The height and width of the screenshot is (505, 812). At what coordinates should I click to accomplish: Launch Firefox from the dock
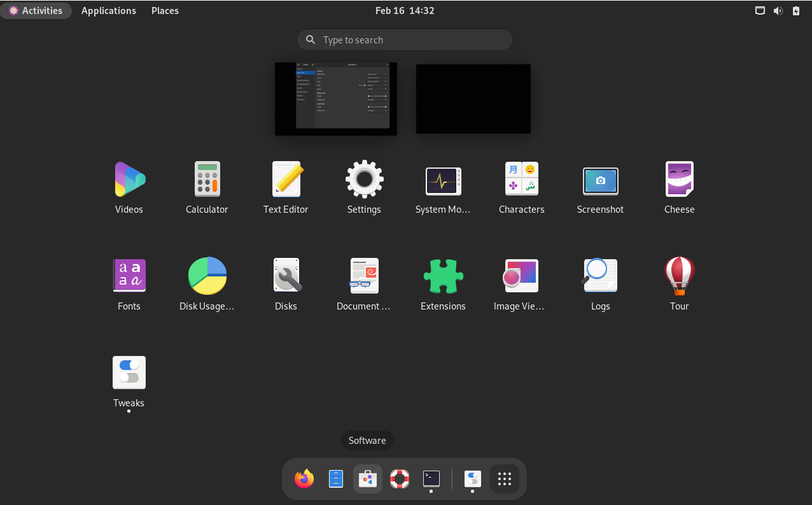click(304, 479)
